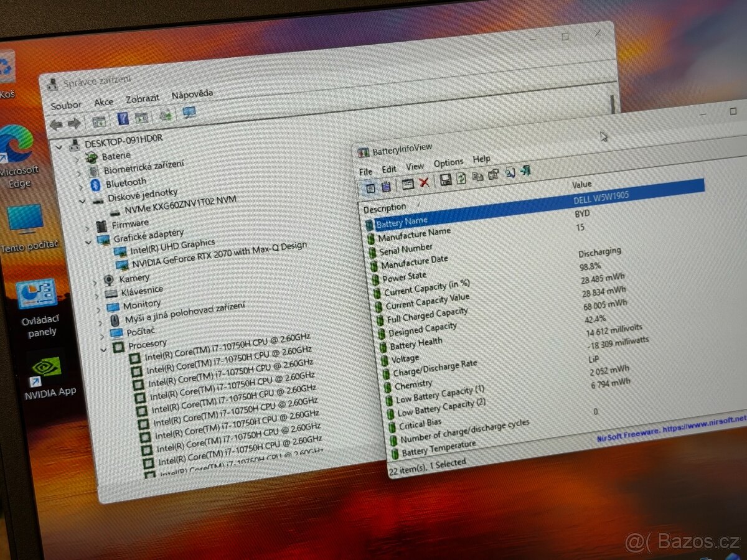747x560 pixels.
Task: Click the Properties icon in BatteryInfoView toolbar
Action: pyautogui.click(x=493, y=175)
